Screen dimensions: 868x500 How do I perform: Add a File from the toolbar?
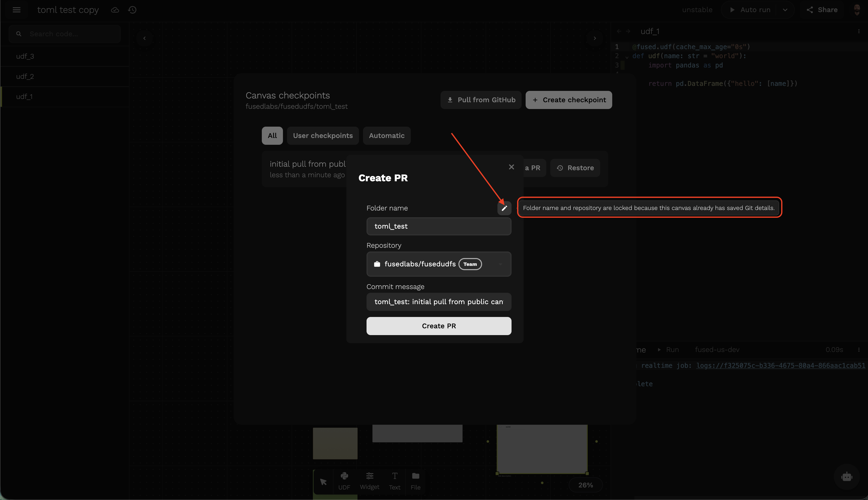(x=415, y=481)
